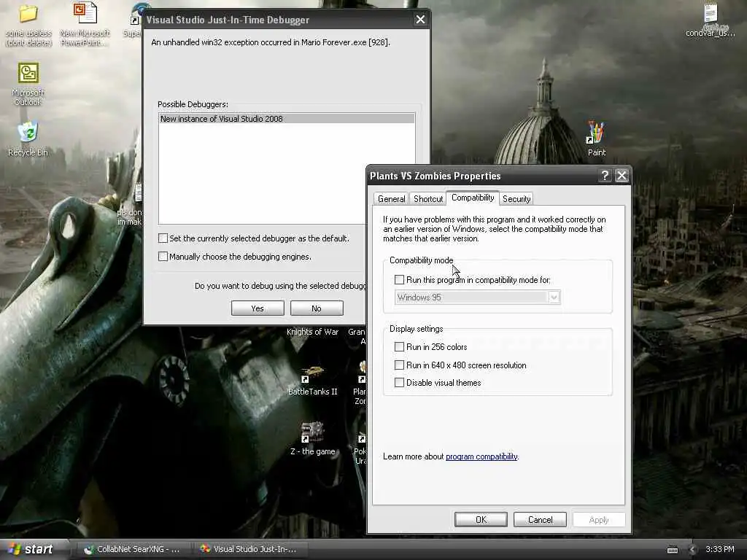Viewport: 747px width, 560px height.
Task: Close the Just-In-Time Debugger window
Action: click(420, 20)
